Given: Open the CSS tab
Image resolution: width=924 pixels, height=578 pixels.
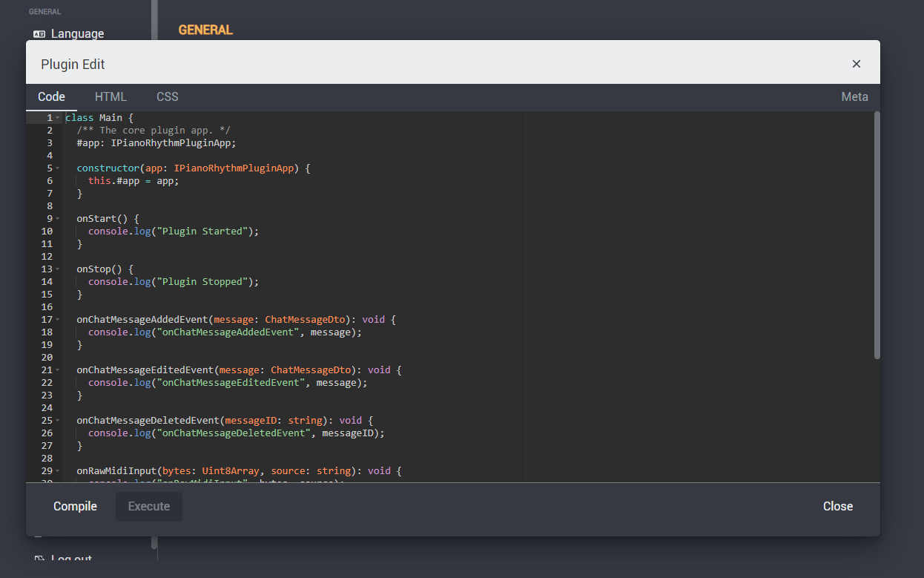Looking at the screenshot, I should pyautogui.click(x=168, y=96).
